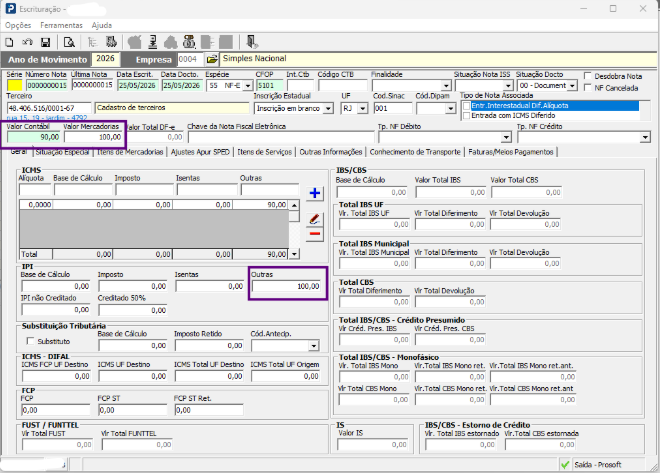Click the IPI Outras value field
The image size is (661, 474).
pyautogui.click(x=287, y=286)
